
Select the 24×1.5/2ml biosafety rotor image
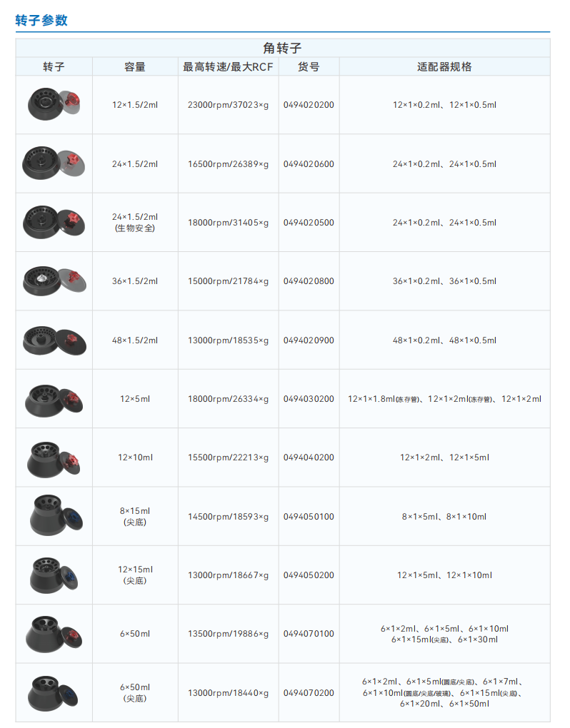54,223
